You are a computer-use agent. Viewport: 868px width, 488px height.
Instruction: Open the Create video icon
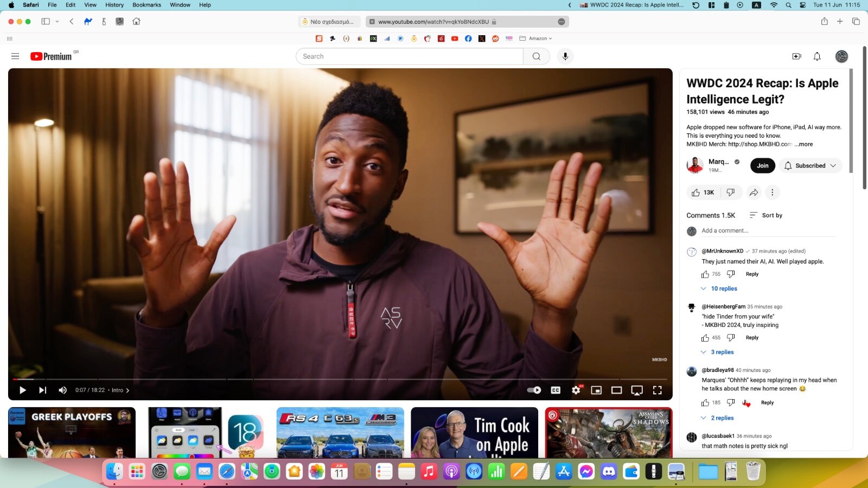click(x=797, y=56)
